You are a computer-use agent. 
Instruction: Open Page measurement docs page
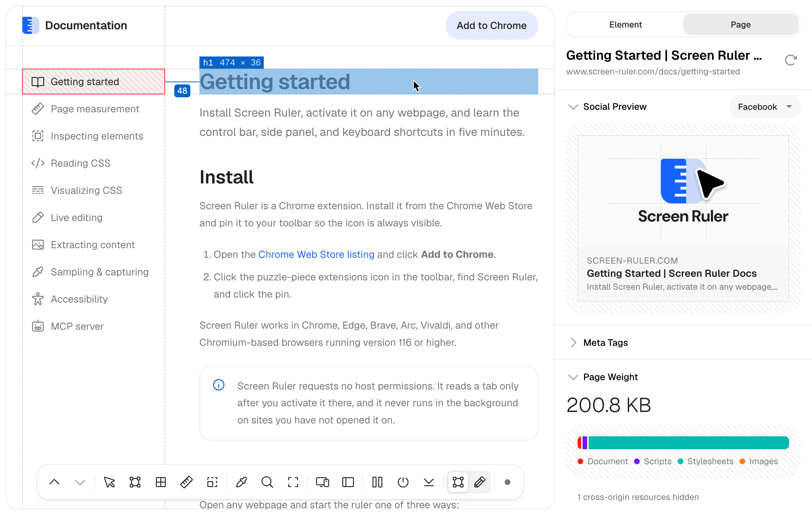pyautogui.click(x=94, y=109)
